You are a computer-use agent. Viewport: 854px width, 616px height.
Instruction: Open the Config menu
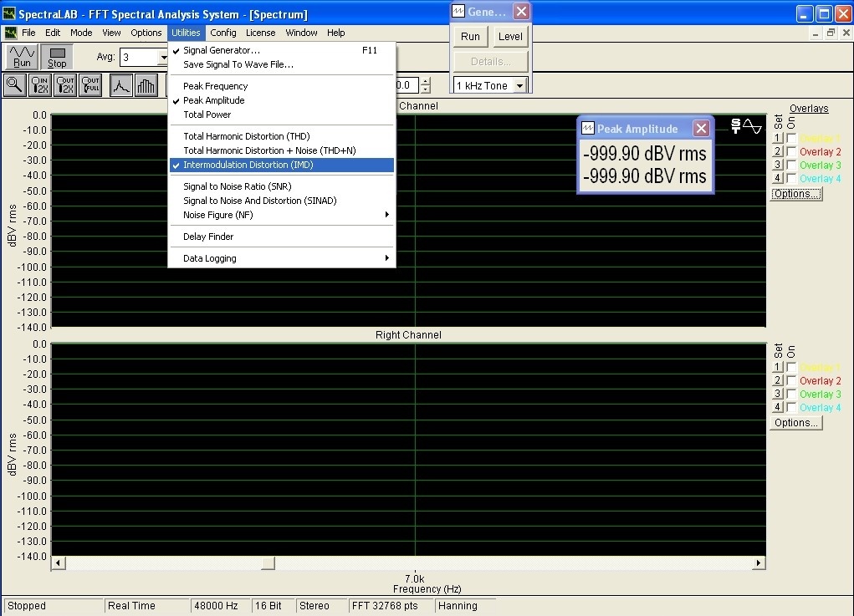click(x=223, y=33)
